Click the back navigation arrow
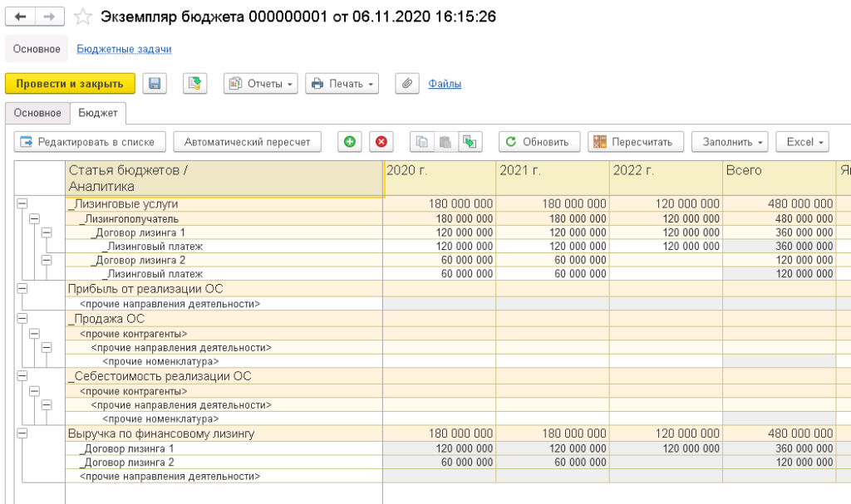This screenshot has width=851, height=504. [20, 17]
